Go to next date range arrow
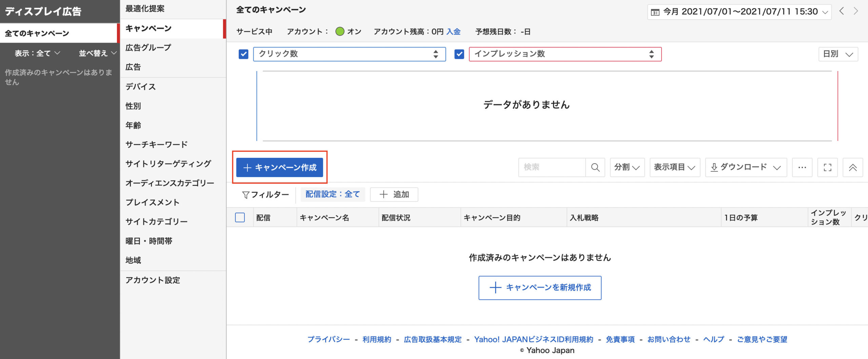Viewport: 868px width, 359px height. (x=856, y=11)
